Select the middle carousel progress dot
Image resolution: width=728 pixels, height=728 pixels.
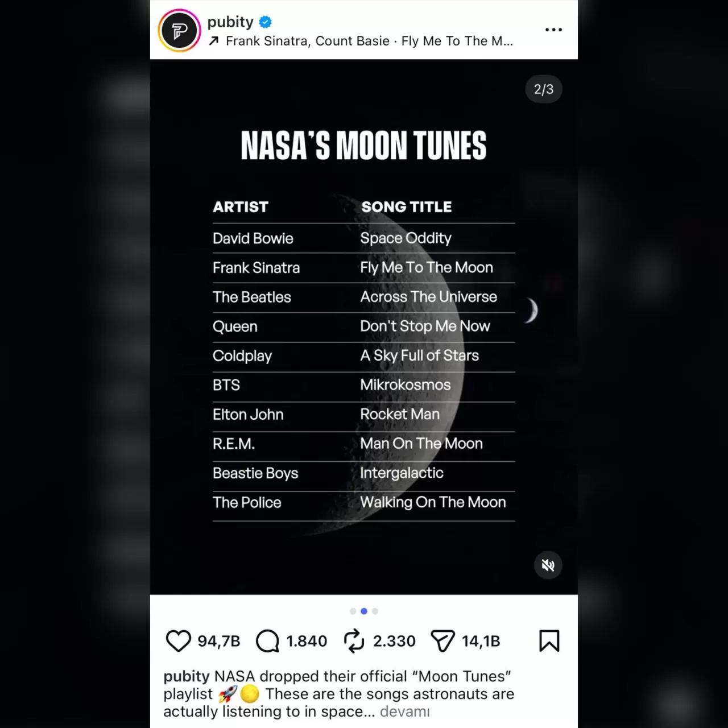coord(364,611)
